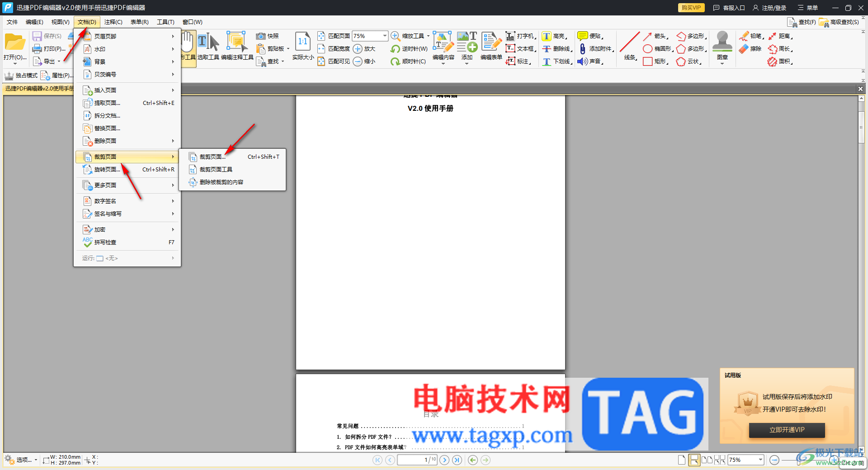Switch to two-page facing layout in status bar
Screen dimensions: 868x470
[707, 460]
